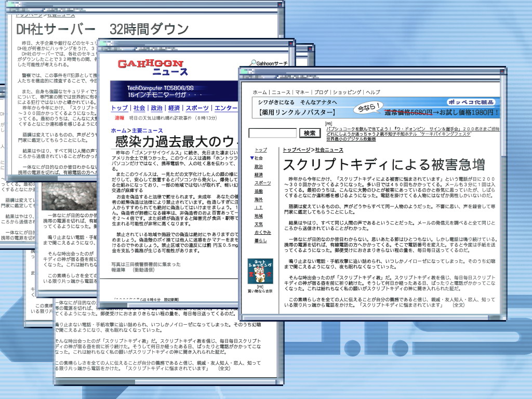532x399 pixels.
Task: Open the ケーキバイキングフェスタ PR link
Action: point(398,134)
